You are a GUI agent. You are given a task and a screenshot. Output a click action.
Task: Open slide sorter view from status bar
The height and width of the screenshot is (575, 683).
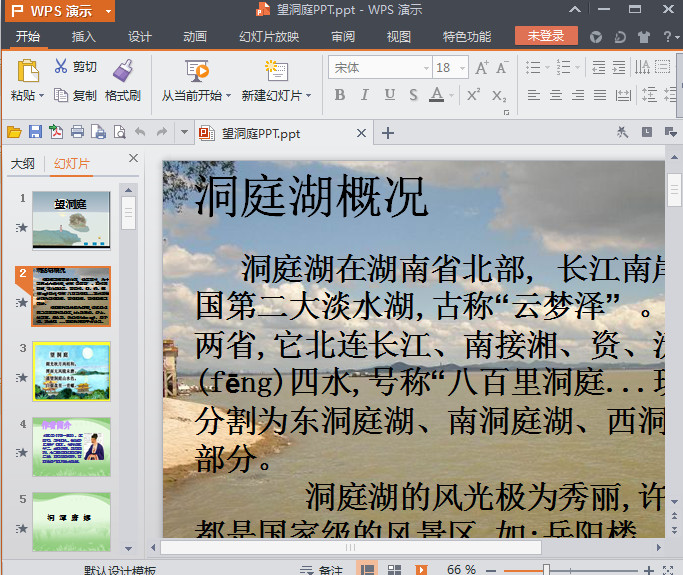(394, 569)
